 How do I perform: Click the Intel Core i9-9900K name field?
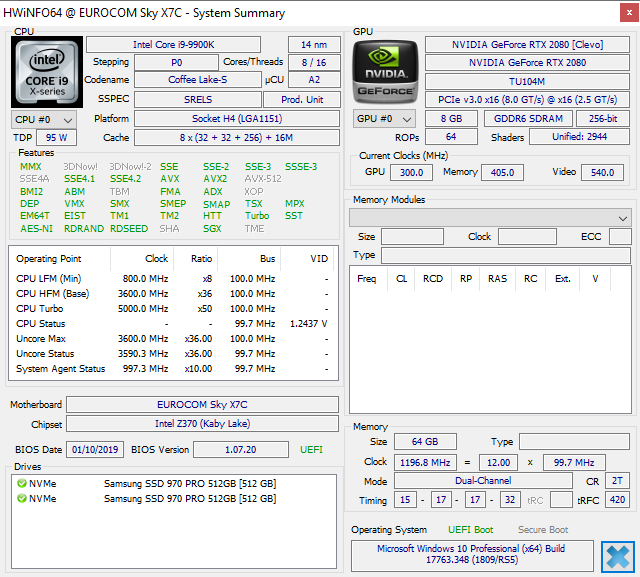(173, 44)
